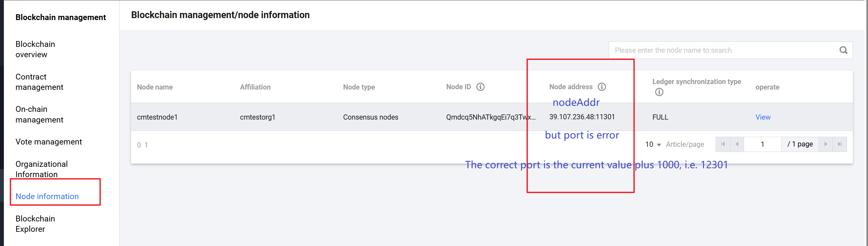This screenshot has height=246, width=868.
Task: Click the search magnifier icon
Action: coord(843,50)
